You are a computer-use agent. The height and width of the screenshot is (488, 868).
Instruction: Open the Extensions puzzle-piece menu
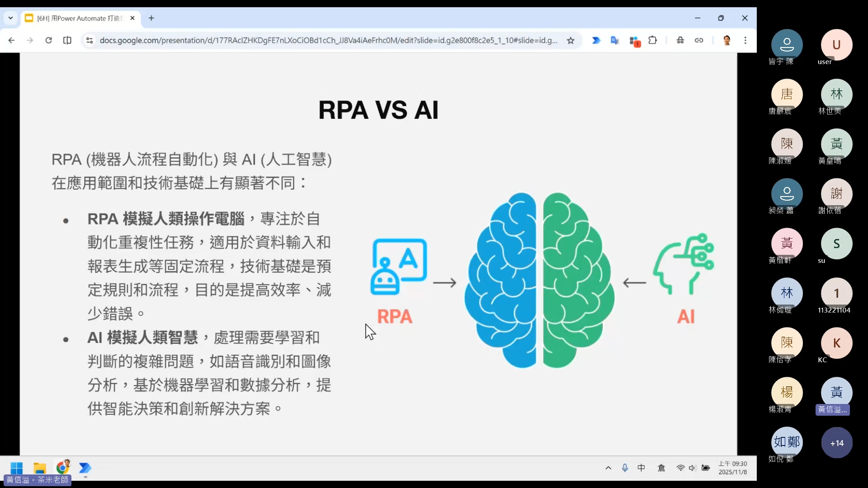point(652,40)
